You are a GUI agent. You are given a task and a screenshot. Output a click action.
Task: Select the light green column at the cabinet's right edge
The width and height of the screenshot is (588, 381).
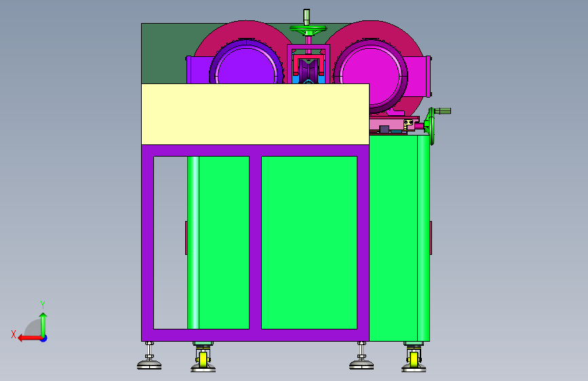(424, 238)
